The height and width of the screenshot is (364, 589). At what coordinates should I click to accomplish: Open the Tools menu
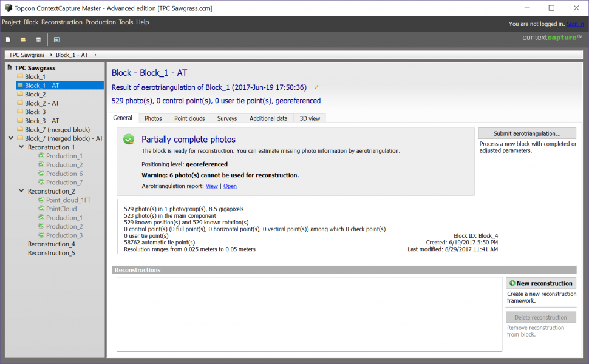(x=126, y=22)
